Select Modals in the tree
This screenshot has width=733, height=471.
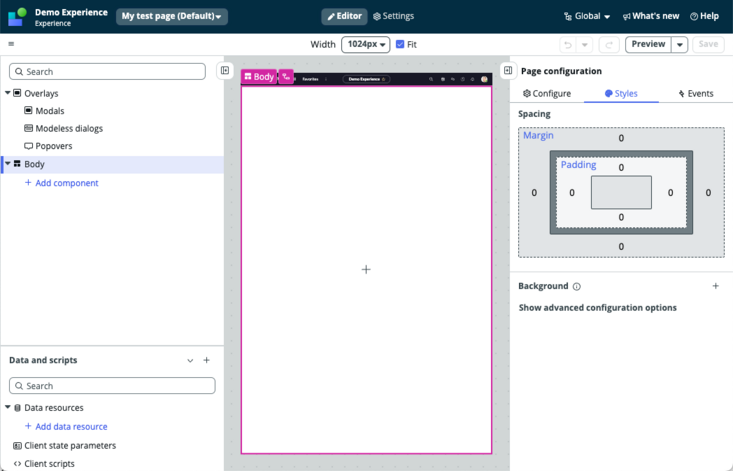(50, 111)
